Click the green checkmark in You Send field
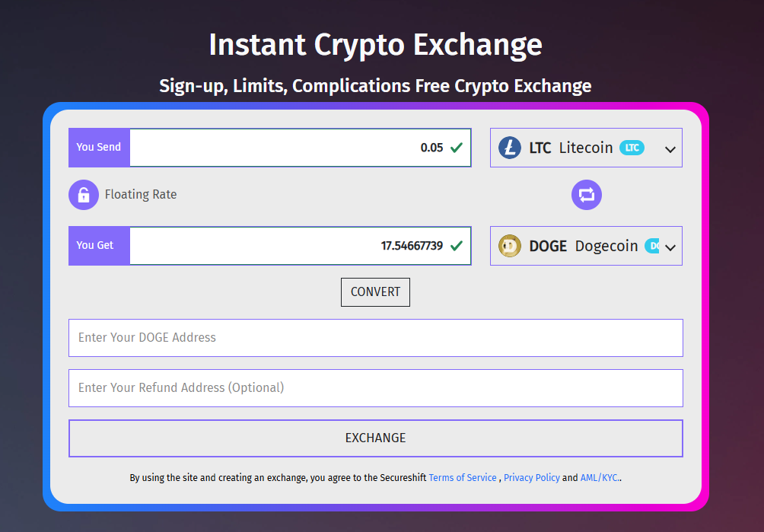Viewport: 764px width, 532px height. point(457,148)
